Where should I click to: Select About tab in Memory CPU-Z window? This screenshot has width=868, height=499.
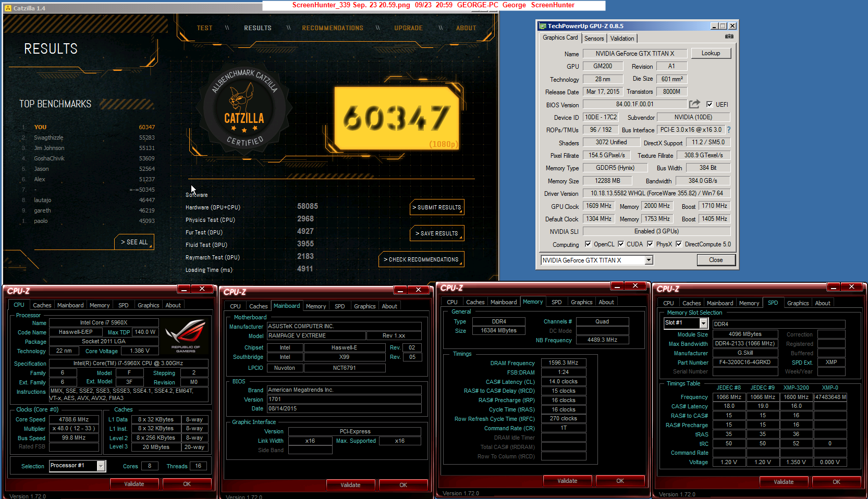(606, 302)
